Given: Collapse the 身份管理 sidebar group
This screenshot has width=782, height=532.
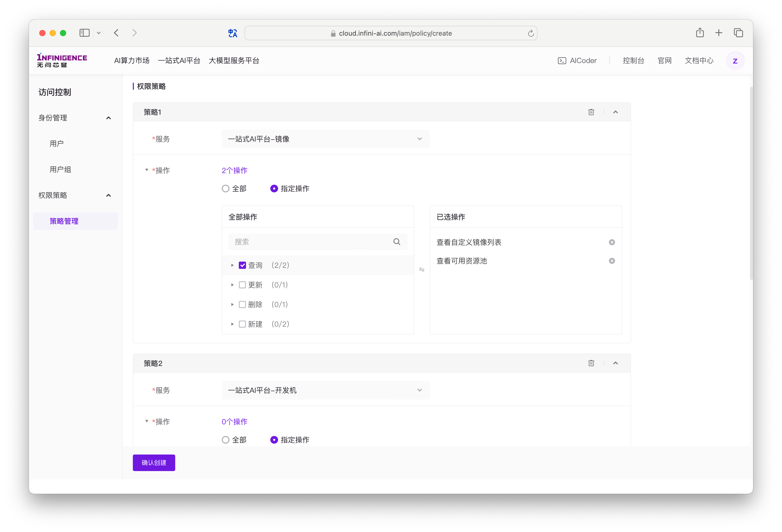Looking at the screenshot, I should coord(108,118).
